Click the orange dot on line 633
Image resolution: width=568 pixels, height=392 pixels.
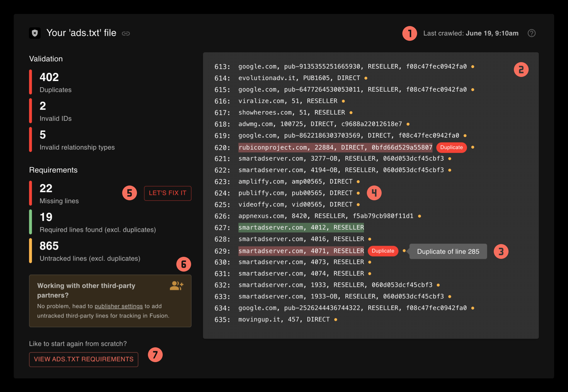click(x=450, y=296)
